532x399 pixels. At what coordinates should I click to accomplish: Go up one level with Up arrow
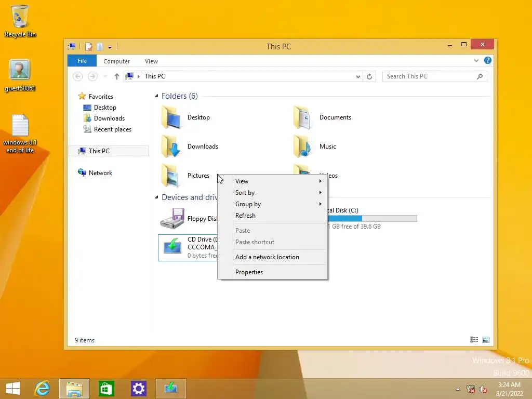(x=117, y=76)
